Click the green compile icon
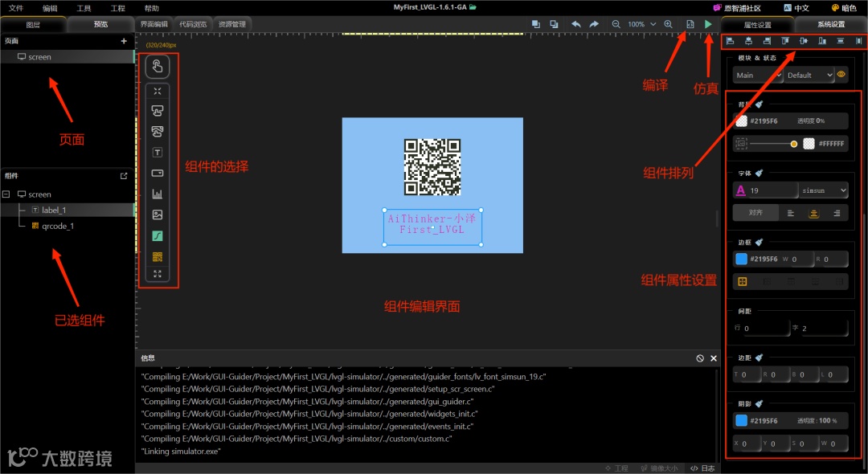This screenshot has width=868, height=474. point(690,24)
